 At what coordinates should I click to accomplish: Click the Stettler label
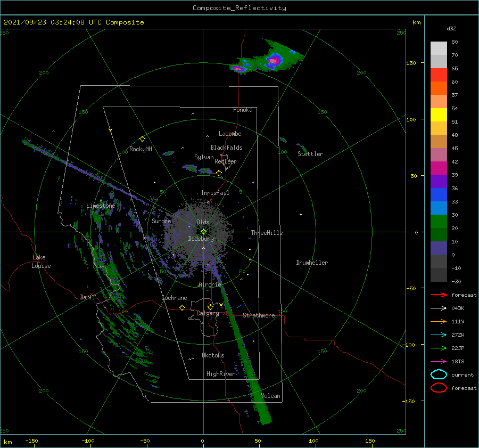(x=310, y=154)
